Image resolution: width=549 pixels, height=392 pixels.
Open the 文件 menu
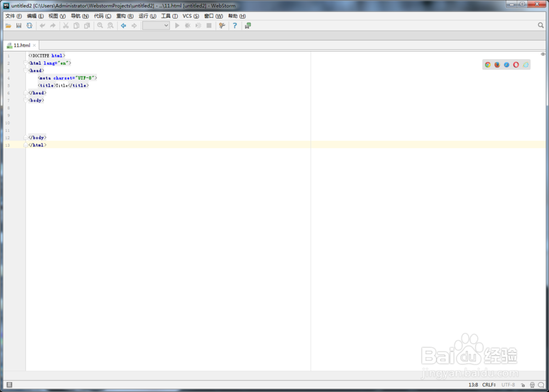click(x=11, y=16)
